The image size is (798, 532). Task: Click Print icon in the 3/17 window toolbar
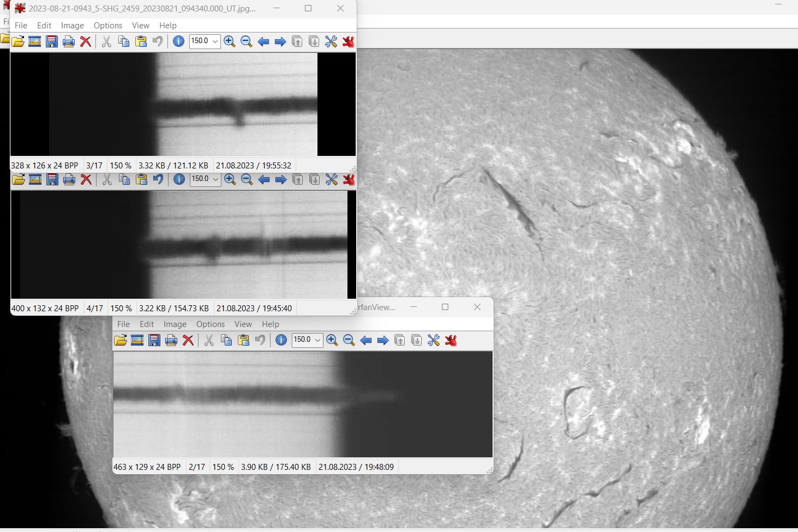(x=69, y=41)
